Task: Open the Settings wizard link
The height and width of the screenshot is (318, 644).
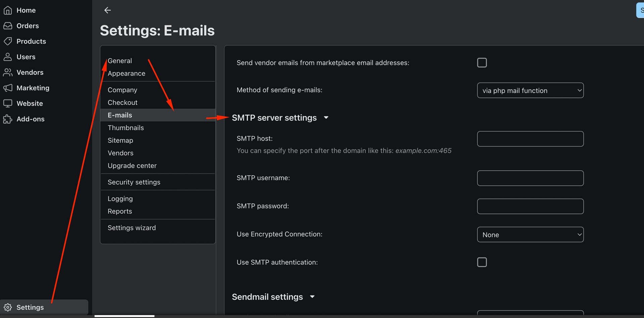Action: coord(131,228)
